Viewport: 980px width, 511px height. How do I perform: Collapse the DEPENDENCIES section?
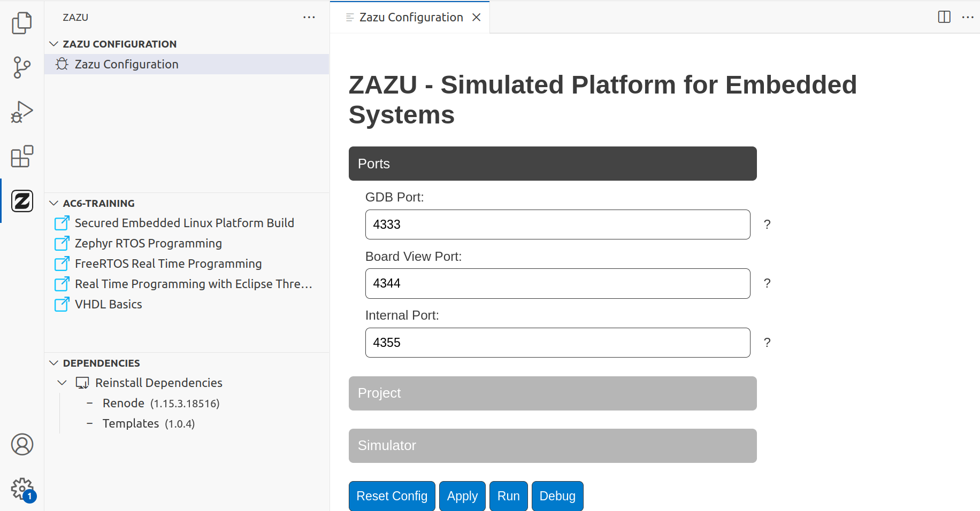(x=53, y=363)
